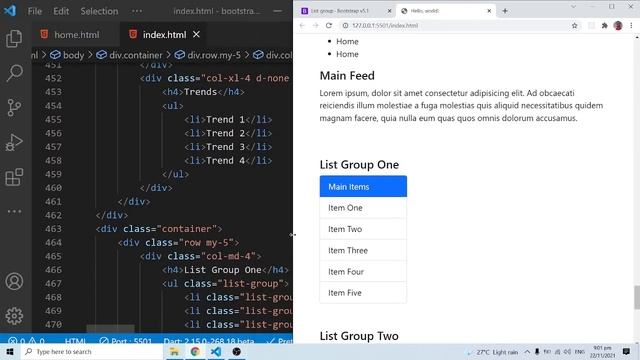Open the Chrome three-dot menu
Screen dimensions: 640x360
pyautogui.click(x=631, y=25)
